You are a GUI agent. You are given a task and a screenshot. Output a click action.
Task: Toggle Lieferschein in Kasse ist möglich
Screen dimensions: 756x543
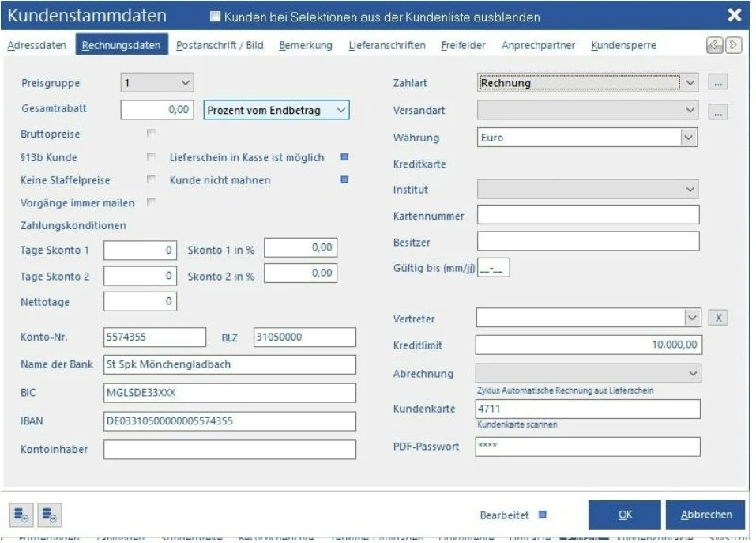point(344,156)
